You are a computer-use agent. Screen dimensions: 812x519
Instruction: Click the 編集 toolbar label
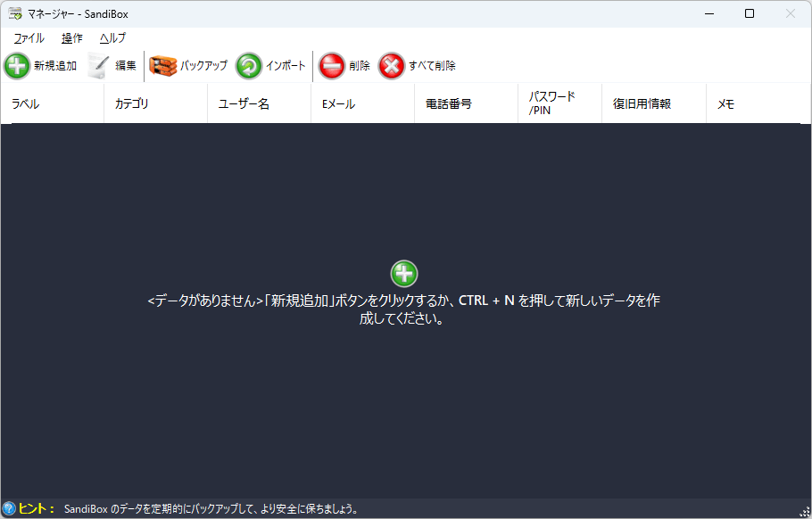(126, 66)
